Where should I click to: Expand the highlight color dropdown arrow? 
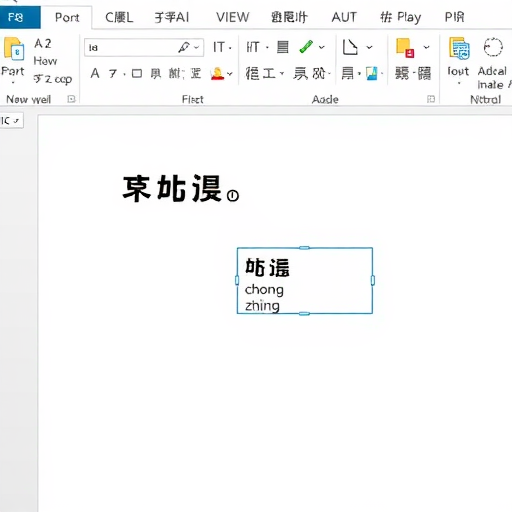[x=230, y=74]
